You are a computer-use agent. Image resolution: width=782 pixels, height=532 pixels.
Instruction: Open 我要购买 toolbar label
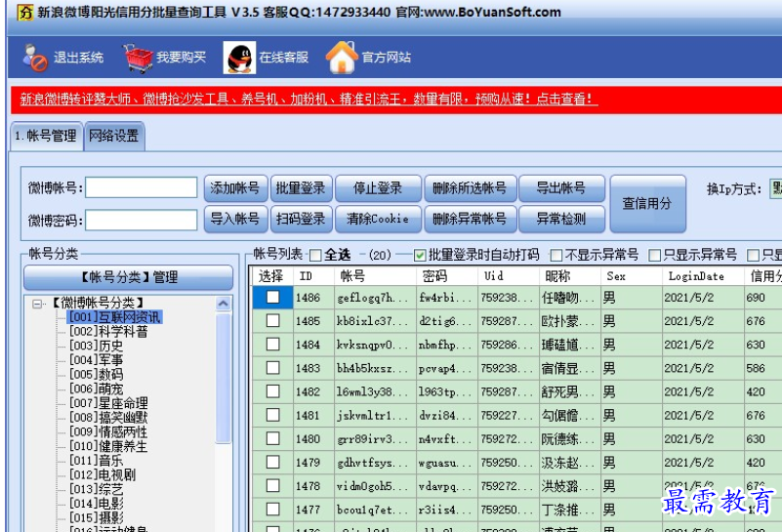[181, 58]
